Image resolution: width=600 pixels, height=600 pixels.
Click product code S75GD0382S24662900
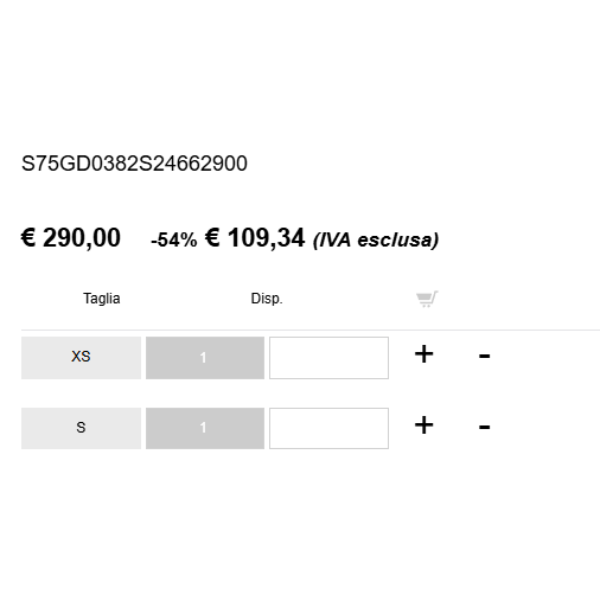pos(134,163)
